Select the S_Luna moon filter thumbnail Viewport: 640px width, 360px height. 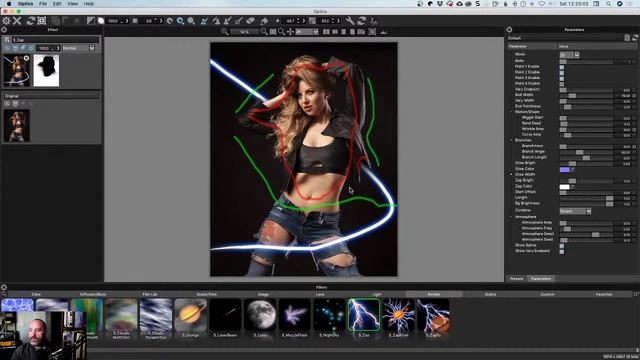(260, 315)
